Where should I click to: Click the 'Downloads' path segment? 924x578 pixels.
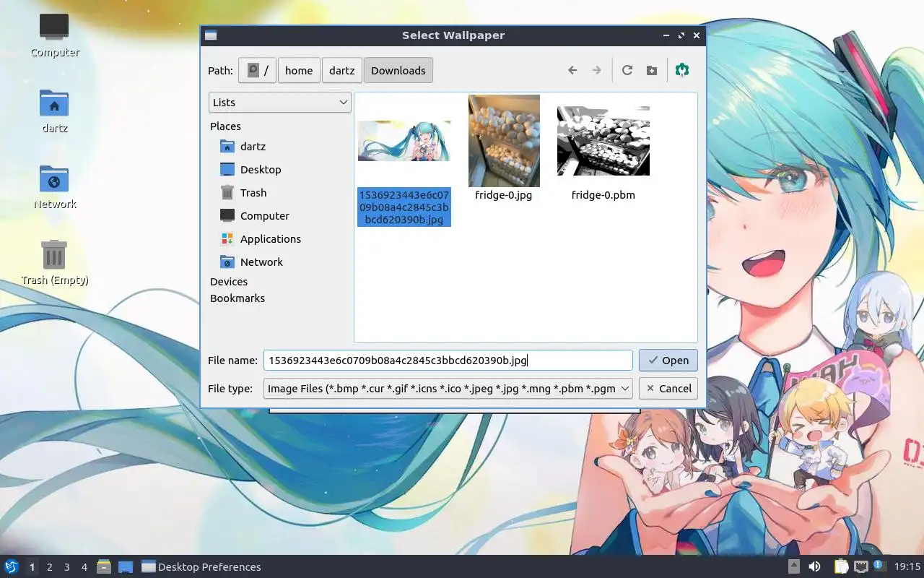398,71
